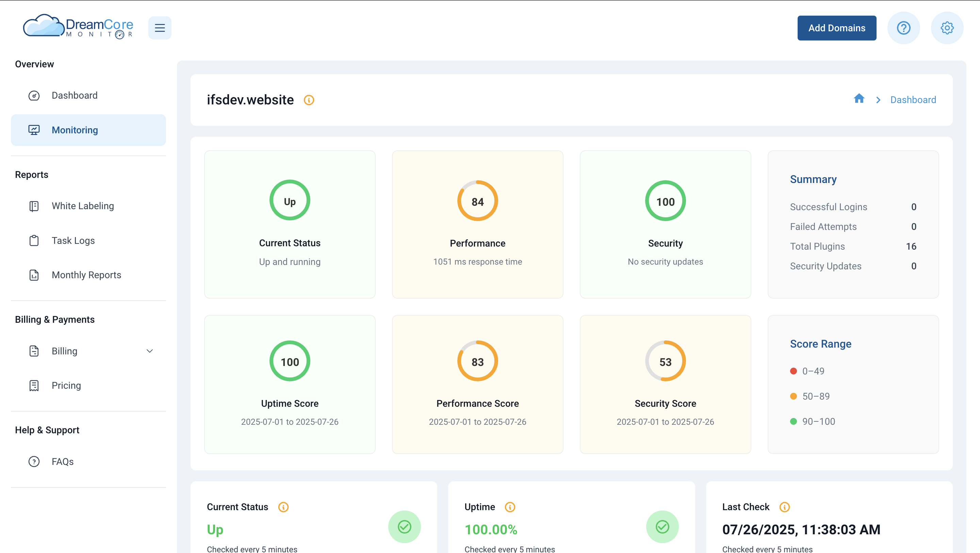
Task: Open FAQs in Help & Support
Action: click(x=88, y=462)
